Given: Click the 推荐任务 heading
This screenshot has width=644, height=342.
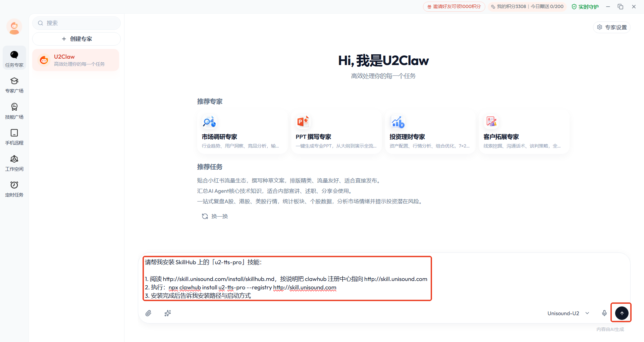Looking at the screenshot, I should [x=210, y=167].
